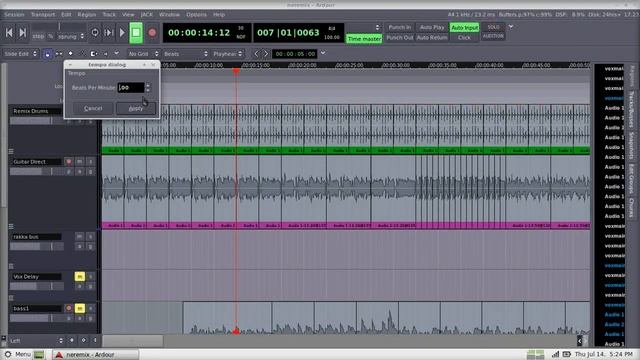This screenshot has width=640, height=360.
Task: Expand the chevron beside the nudge clock
Action: 323,53
